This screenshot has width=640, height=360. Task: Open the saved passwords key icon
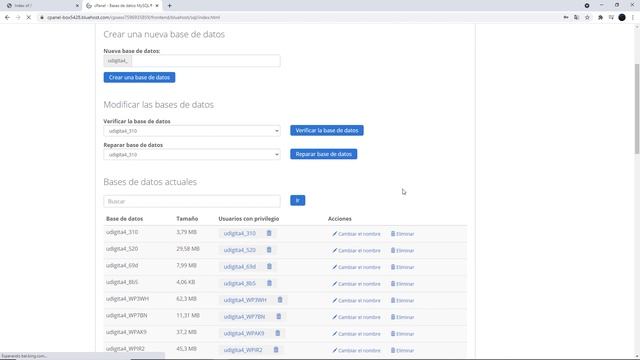tap(566, 18)
